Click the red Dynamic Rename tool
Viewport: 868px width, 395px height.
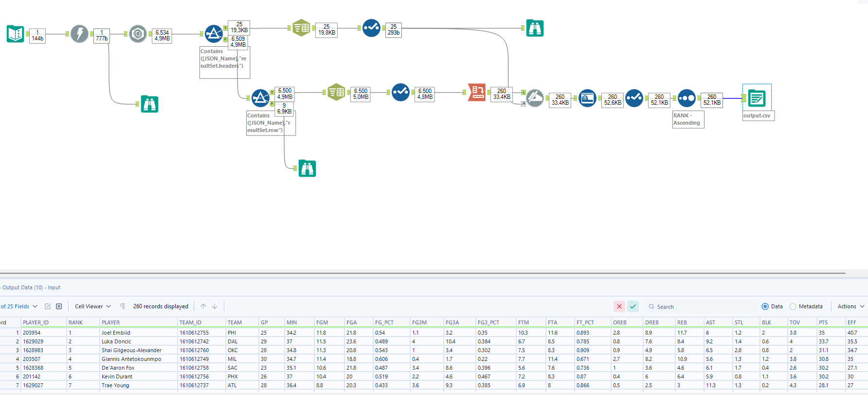[x=477, y=92]
